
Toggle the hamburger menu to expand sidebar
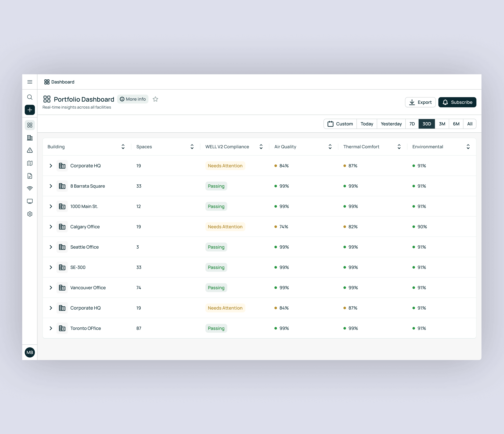[30, 82]
